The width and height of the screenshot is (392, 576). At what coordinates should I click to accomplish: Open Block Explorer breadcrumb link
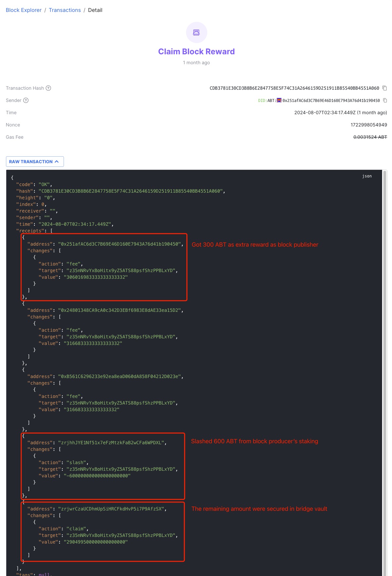24,10
